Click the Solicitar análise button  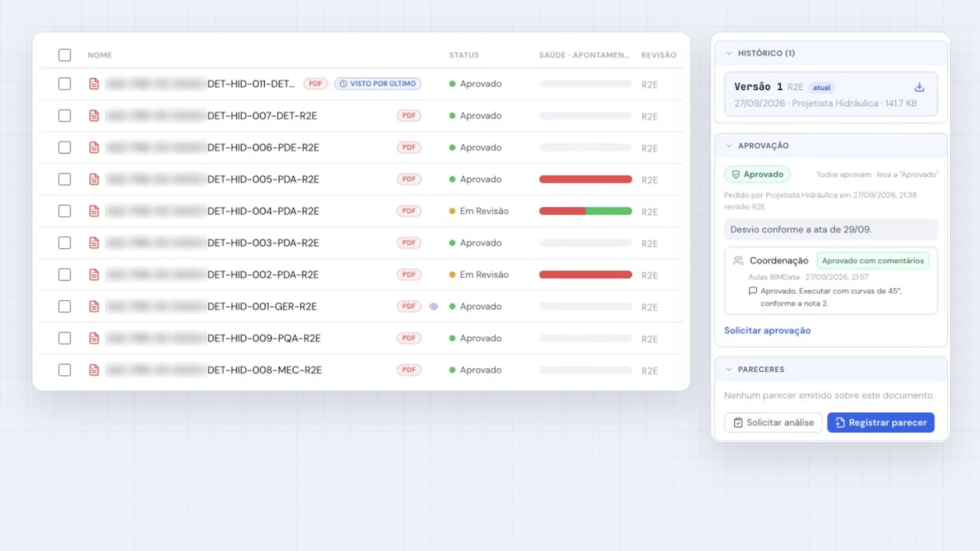pyautogui.click(x=774, y=422)
